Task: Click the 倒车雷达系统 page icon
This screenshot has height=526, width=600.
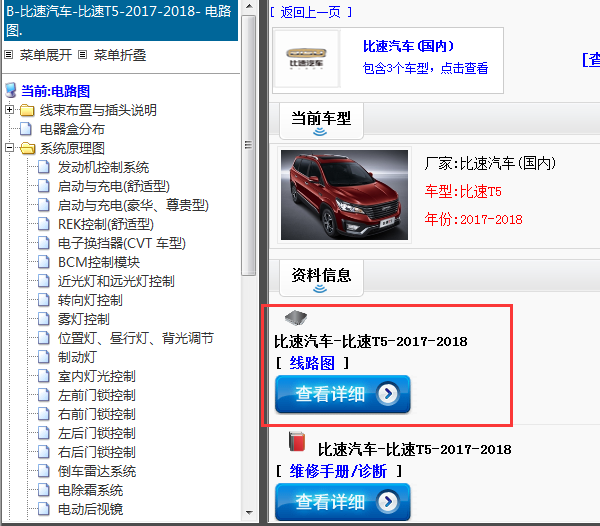Action: 44,471
